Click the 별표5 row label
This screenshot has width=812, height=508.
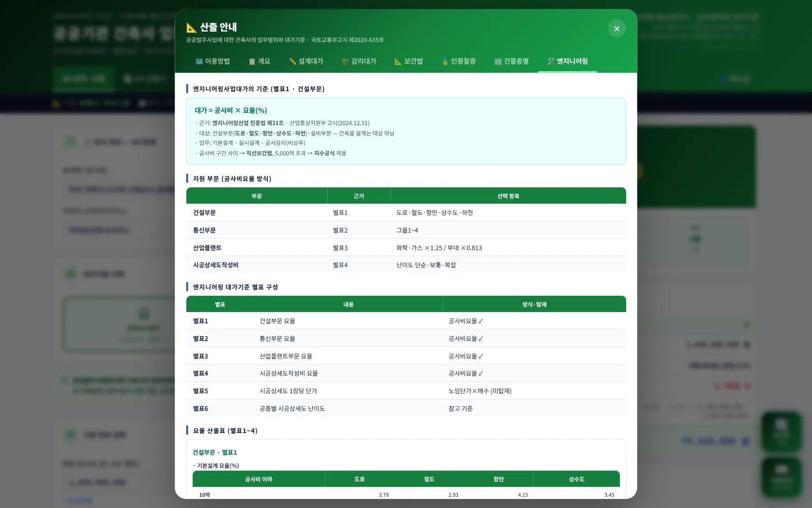pyautogui.click(x=200, y=391)
